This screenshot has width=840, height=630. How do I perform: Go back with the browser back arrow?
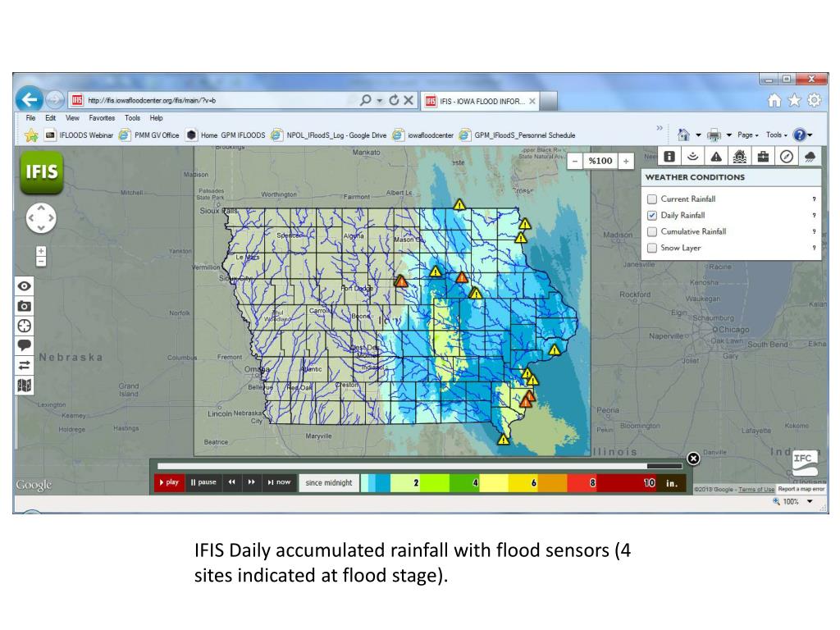[x=30, y=99]
